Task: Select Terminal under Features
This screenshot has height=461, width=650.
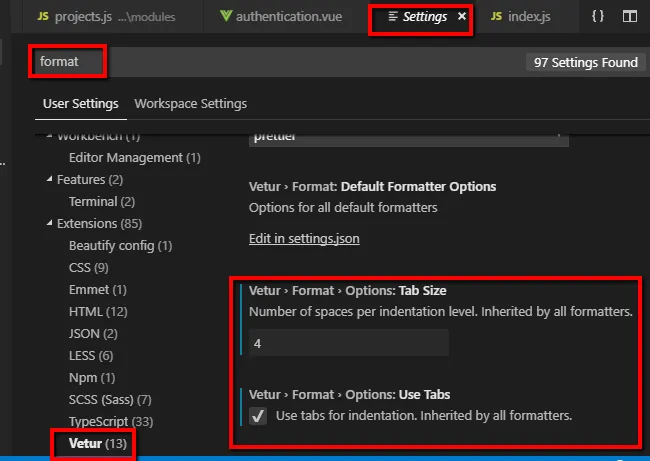Action: click(93, 201)
